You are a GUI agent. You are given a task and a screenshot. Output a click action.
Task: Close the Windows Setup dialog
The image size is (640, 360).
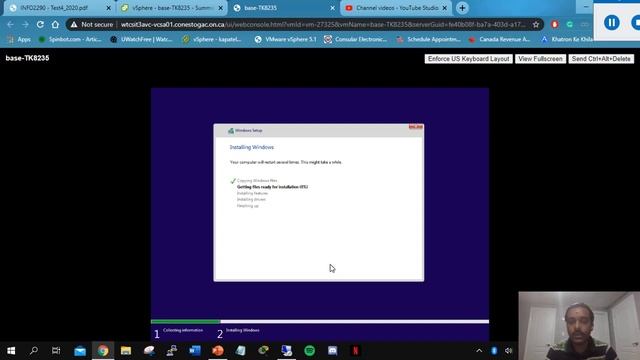click(x=416, y=127)
